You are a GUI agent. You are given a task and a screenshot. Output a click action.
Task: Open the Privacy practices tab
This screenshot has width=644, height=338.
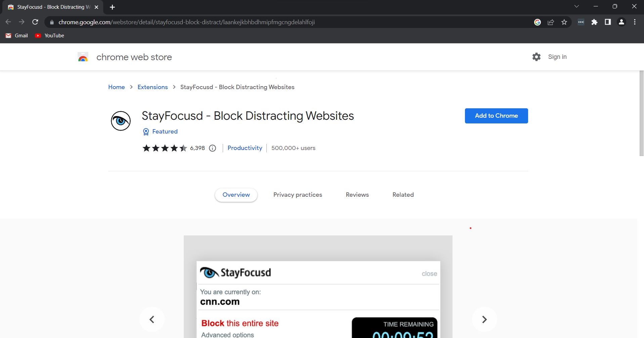298,194
